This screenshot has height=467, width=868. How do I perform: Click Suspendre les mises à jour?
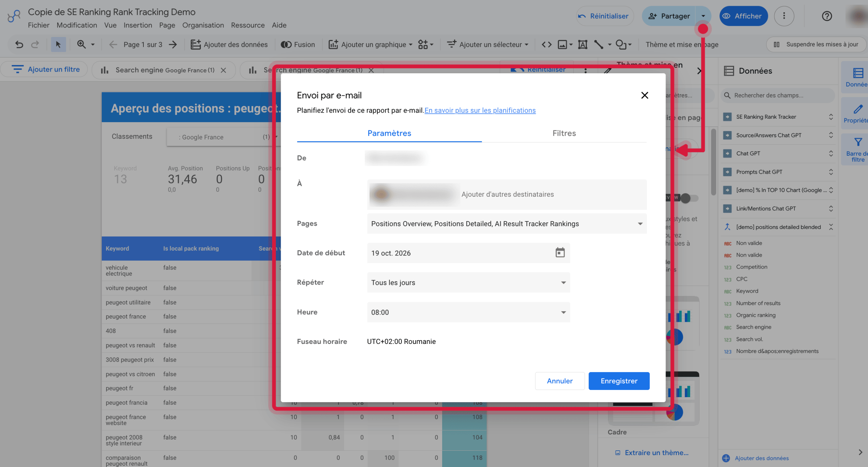(816, 44)
